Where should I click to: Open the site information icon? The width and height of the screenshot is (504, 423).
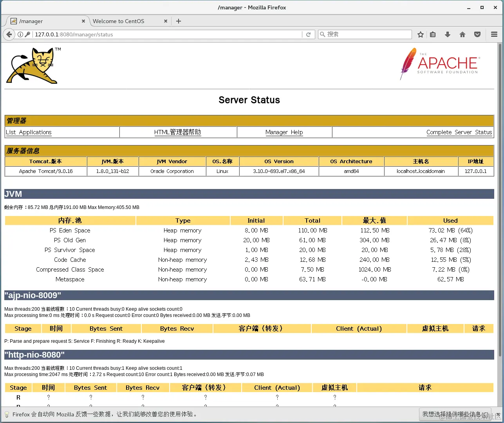point(20,34)
